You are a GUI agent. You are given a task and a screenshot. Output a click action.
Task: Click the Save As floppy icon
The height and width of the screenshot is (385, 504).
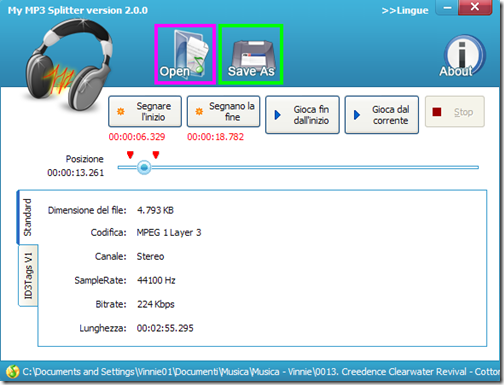pyautogui.click(x=251, y=54)
